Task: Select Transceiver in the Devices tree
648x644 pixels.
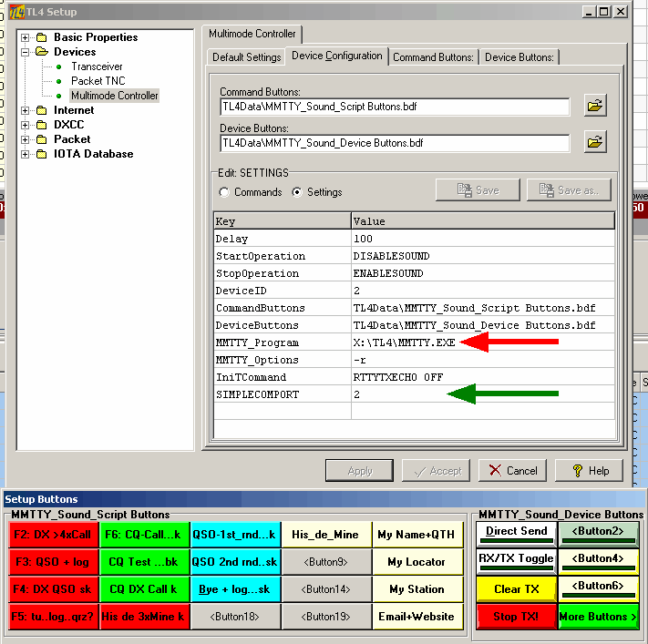Action: [x=97, y=66]
